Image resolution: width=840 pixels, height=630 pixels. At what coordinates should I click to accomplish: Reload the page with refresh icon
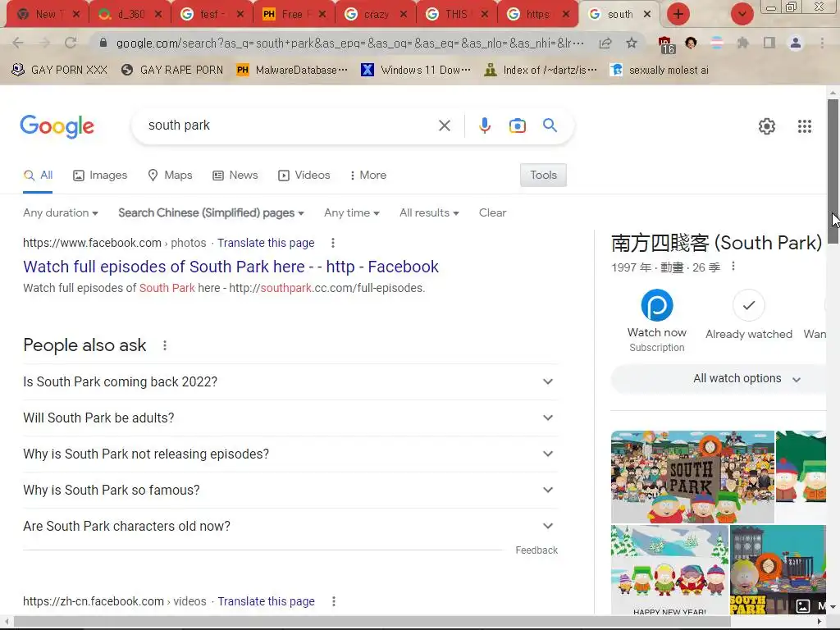pyautogui.click(x=71, y=43)
